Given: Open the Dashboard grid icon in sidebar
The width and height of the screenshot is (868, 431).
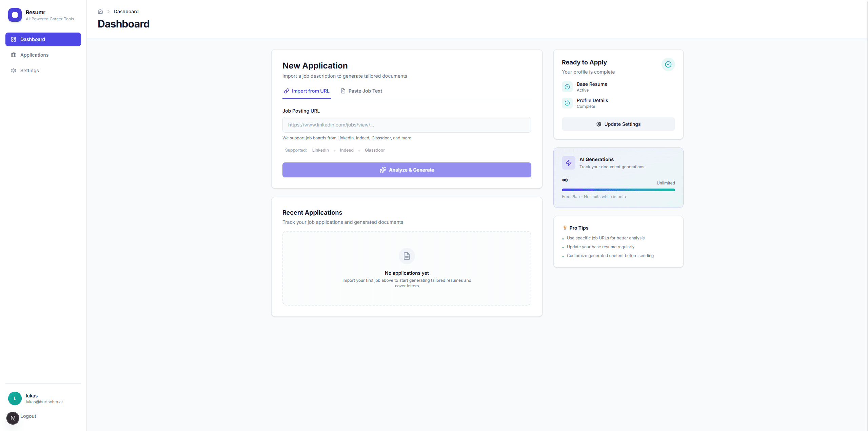Looking at the screenshot, I should [14, 39].
